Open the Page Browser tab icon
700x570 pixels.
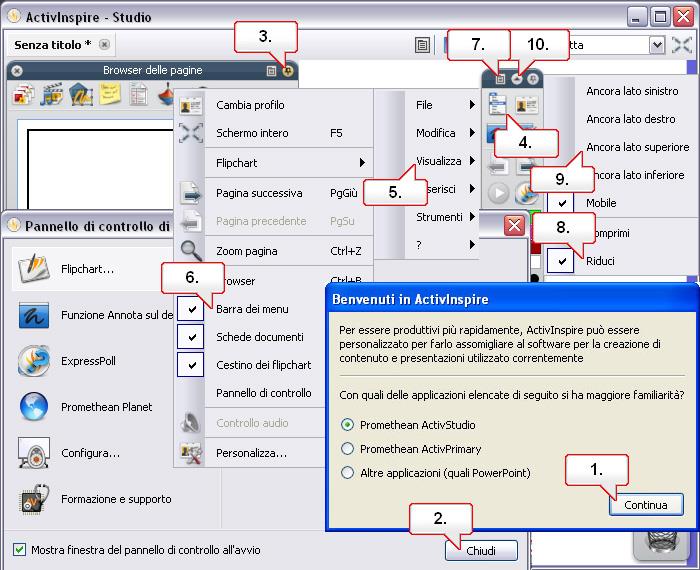click(23, 94)
